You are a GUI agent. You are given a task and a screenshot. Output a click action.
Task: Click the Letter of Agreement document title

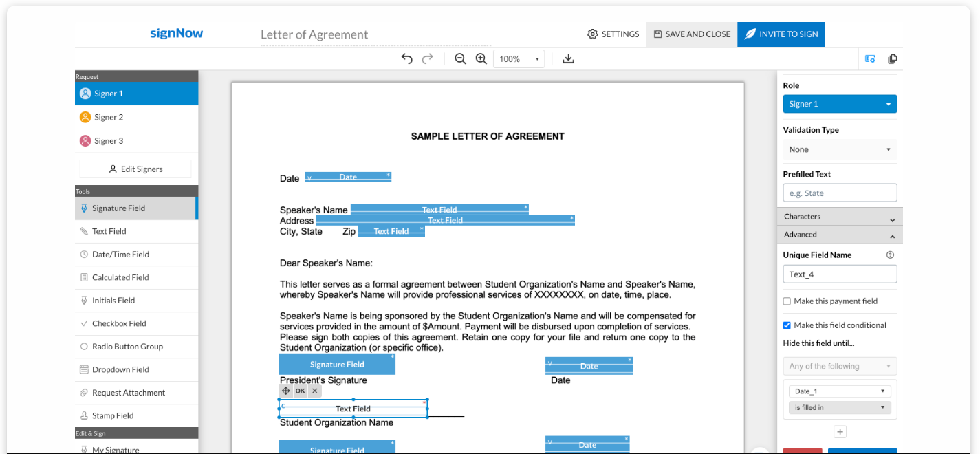314,34
